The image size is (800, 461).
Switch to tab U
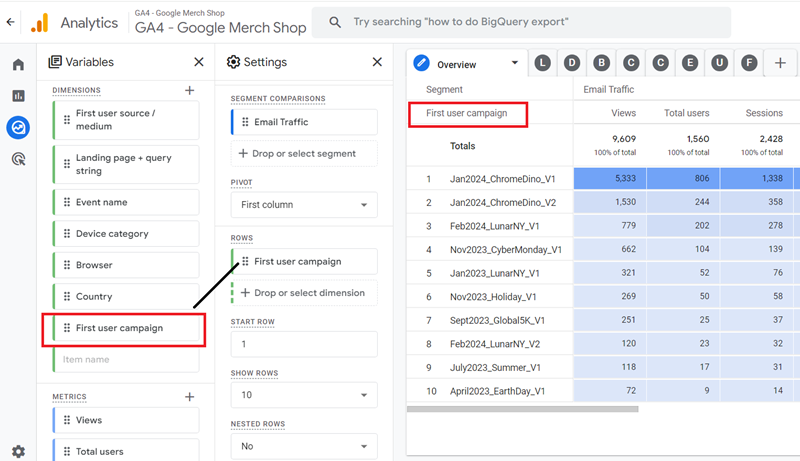pyautogui.click(x=719, y=63)
